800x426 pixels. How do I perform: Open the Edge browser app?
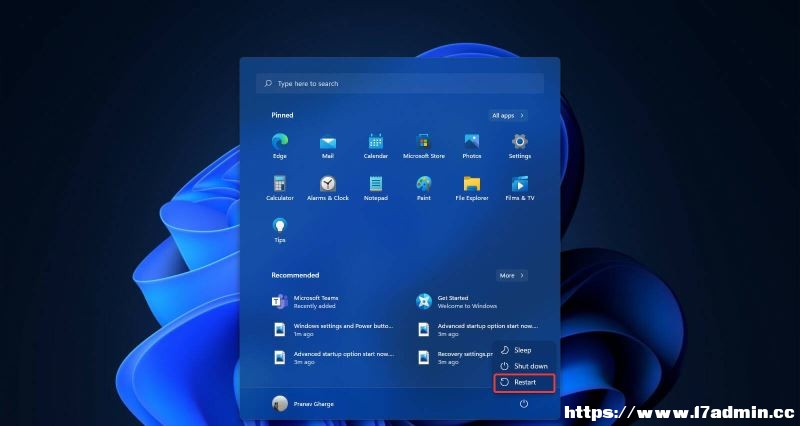coord(280,146)
